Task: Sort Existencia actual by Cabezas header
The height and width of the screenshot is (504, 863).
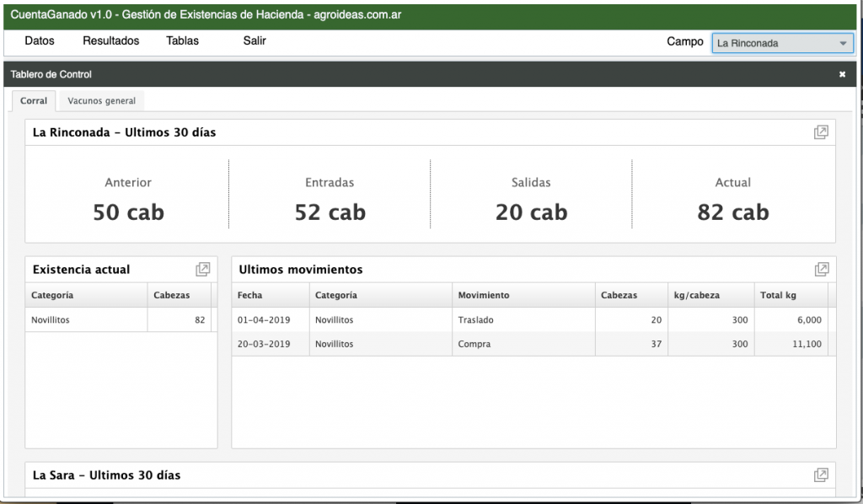Action: (179, 295)
